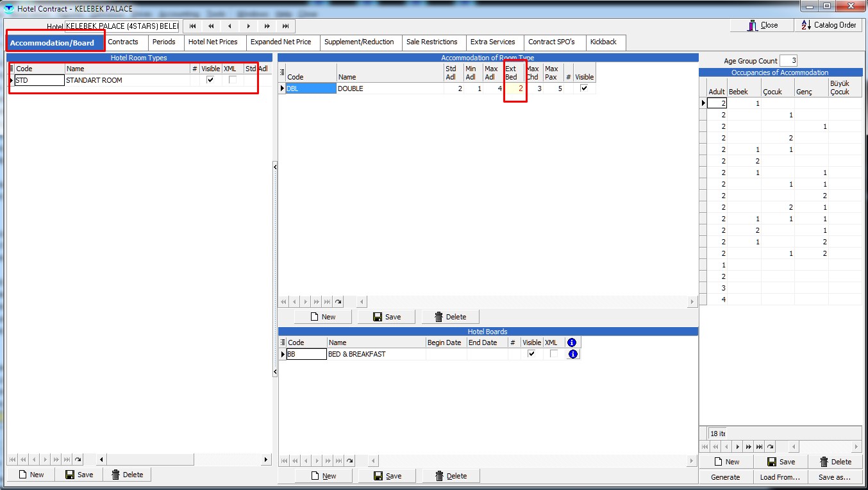This screenshot has height=490, width=868.
Task: Toggle XML checkbox for BED & BREAKFAST board
Action: coord(553,354)
